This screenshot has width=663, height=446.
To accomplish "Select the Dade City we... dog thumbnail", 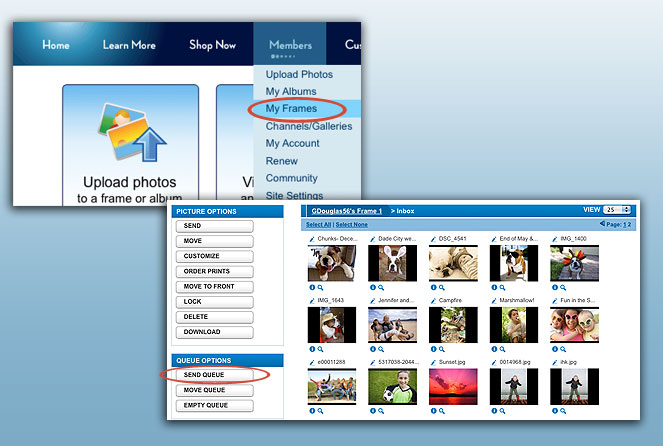I will tap(392, 263).
